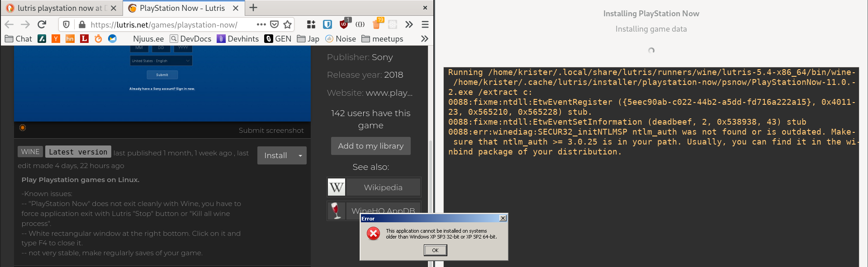Click OK in the Error dialog
The height and width of the screenshot is (267, 868).
tap(435, 250)
